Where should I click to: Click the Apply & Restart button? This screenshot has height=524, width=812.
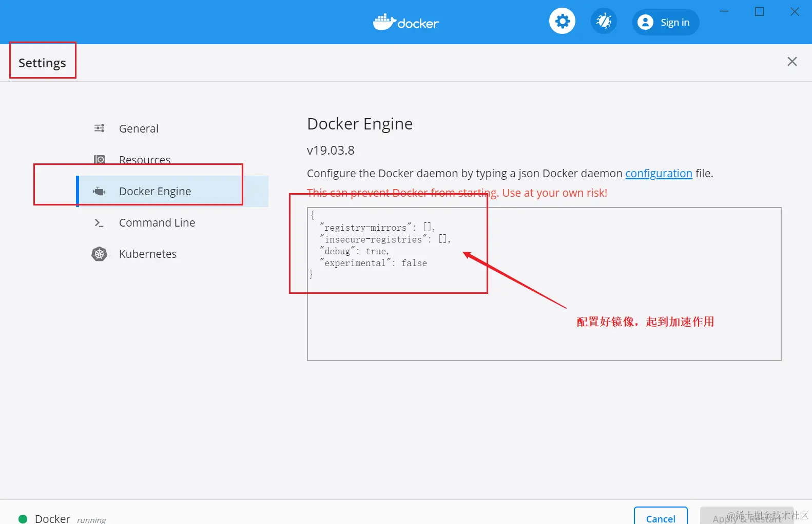[x=747, y=517]
